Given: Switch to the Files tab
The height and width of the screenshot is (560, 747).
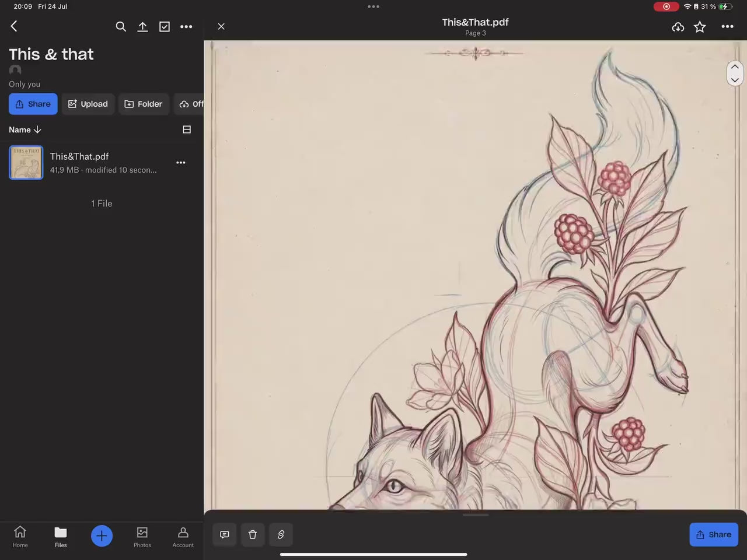Looking at the screenshot, I should [61, 537].
